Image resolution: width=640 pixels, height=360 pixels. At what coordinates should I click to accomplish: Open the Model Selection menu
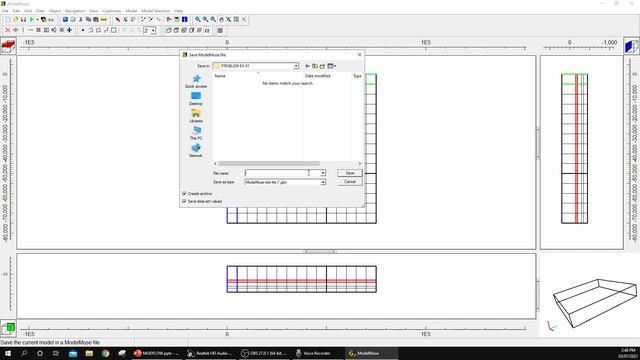coord(156,11)
